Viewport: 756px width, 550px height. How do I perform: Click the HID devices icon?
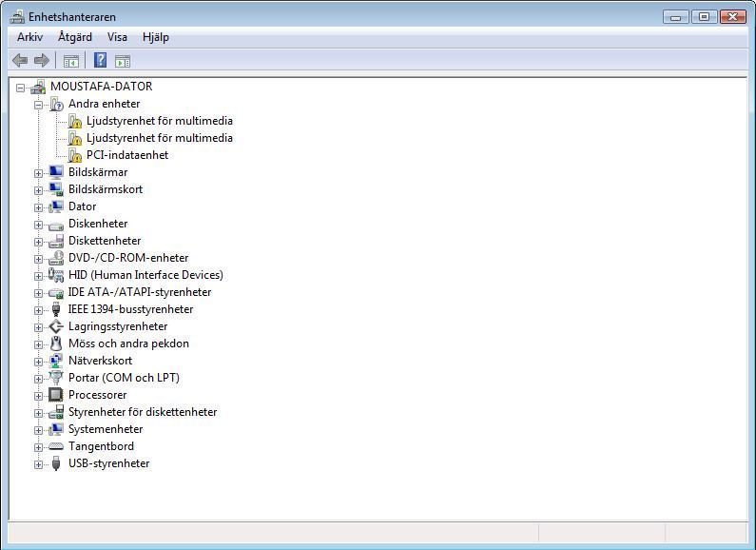[x=56, y=275]
